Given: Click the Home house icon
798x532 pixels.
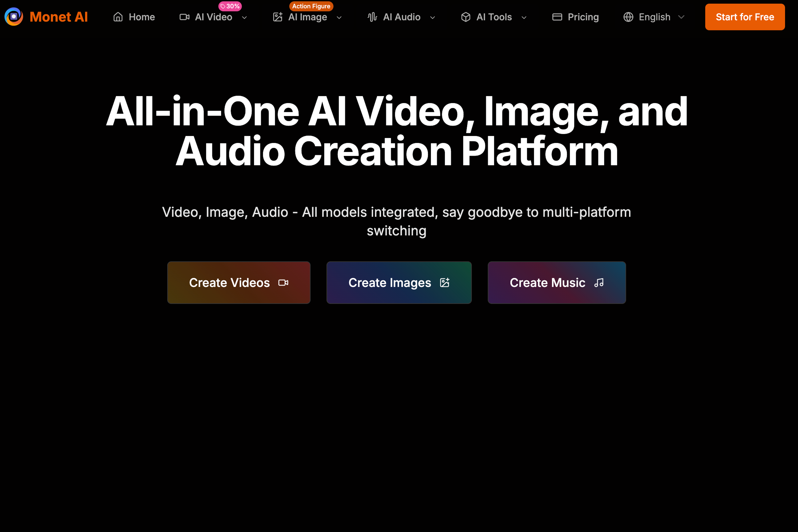Looking at the screenshot, I should [x=118, y=17].
